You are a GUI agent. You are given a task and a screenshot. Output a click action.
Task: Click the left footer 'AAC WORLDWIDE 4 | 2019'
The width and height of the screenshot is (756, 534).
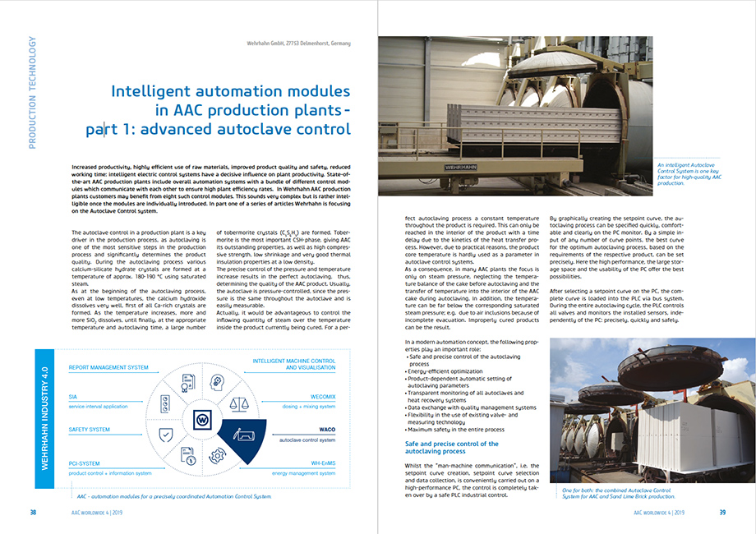(97, 513)
